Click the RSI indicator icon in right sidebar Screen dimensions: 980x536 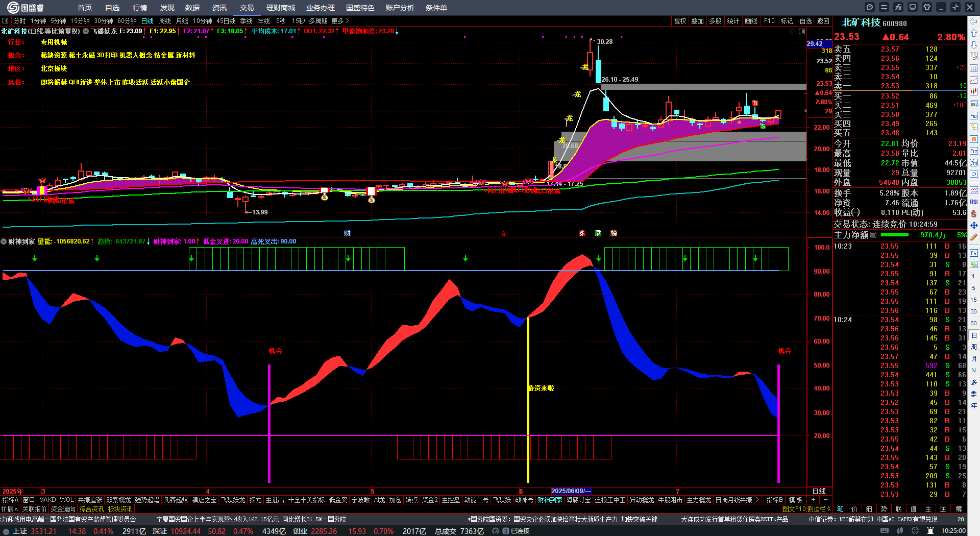click(974, 202)
